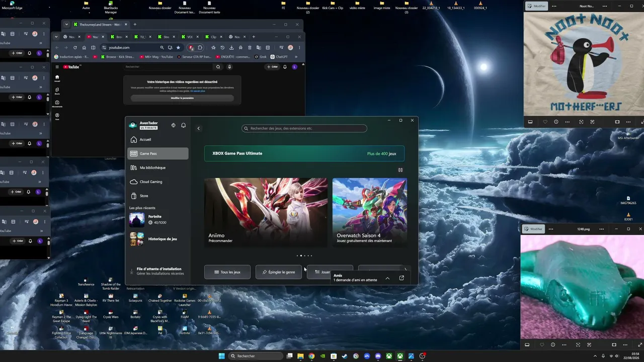Open the AvenTador profile in Xbox app

click(x=144, y=125)
